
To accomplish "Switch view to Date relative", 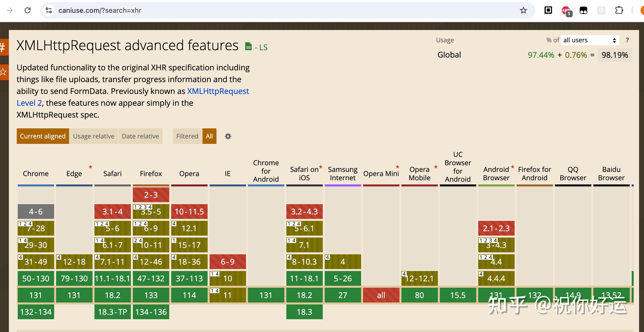I will pos(140,136).
